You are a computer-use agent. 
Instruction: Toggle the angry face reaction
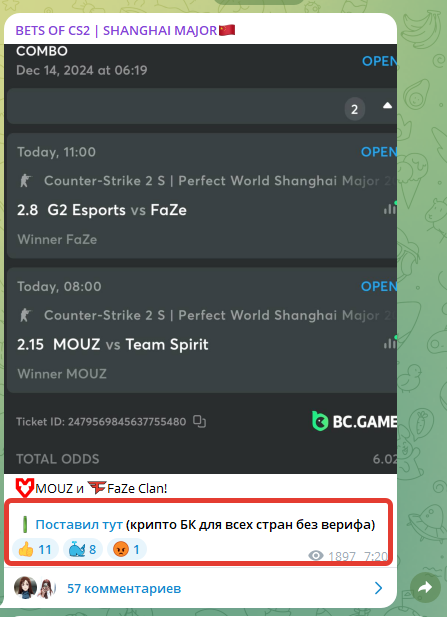pos(127,549)
